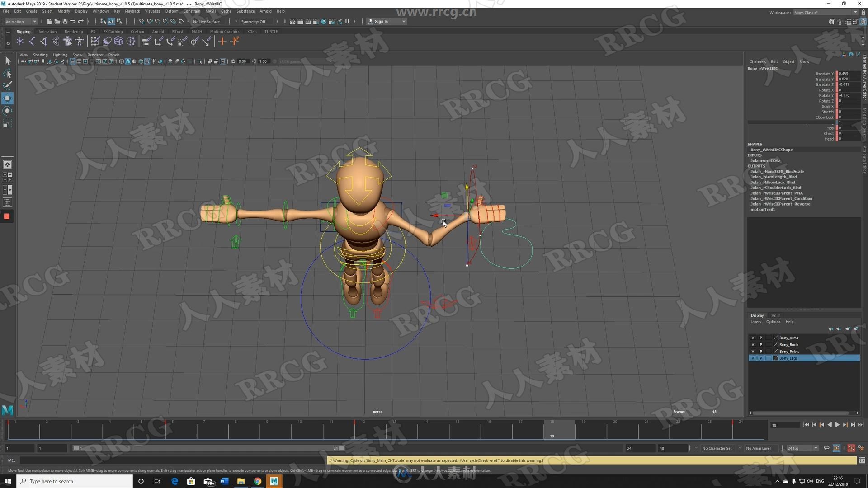Switch to the FX Caching shelf tab
This screenshot has height=488, width=868.
click(x=113, y=32)
